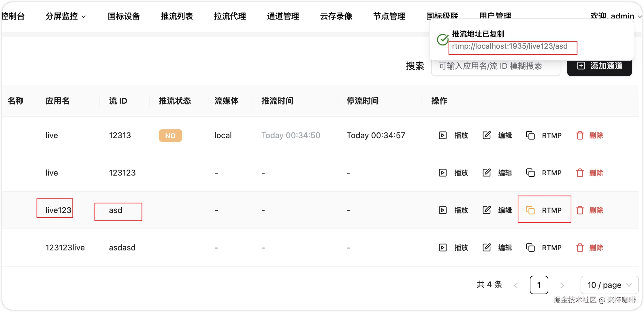This screenshot has height=312, width=644.
Task: Click the copy RTMP icon for stream 12313
Action: (530, 135)
